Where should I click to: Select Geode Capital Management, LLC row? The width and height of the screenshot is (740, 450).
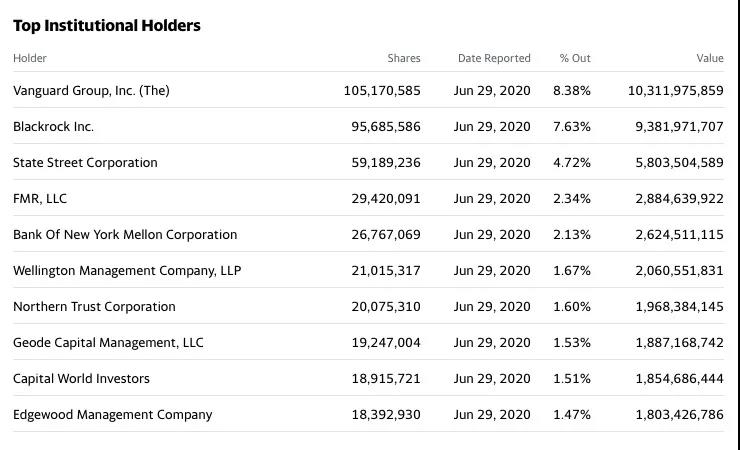pos(108,343)
